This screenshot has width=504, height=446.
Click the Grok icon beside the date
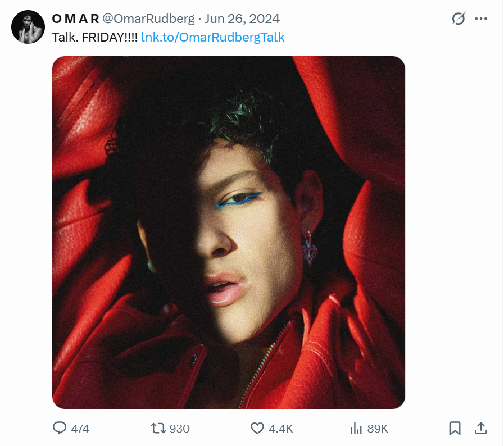(x=458, y=19)
